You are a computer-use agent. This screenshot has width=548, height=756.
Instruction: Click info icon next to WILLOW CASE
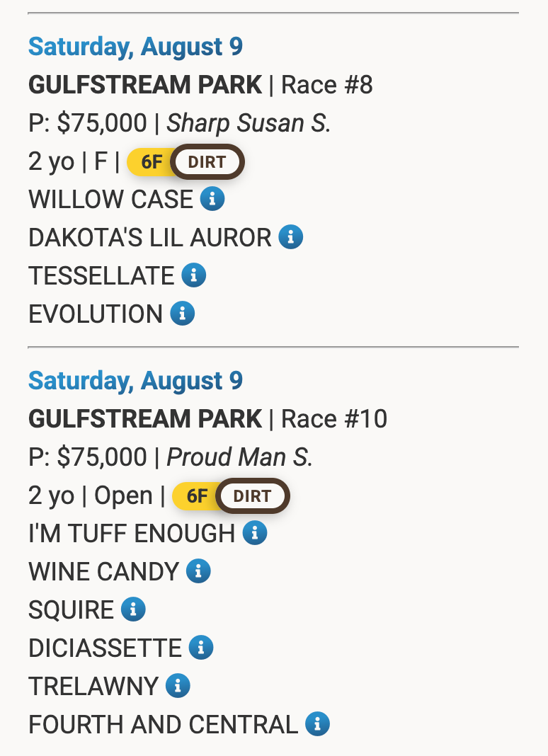click(212, 199)
